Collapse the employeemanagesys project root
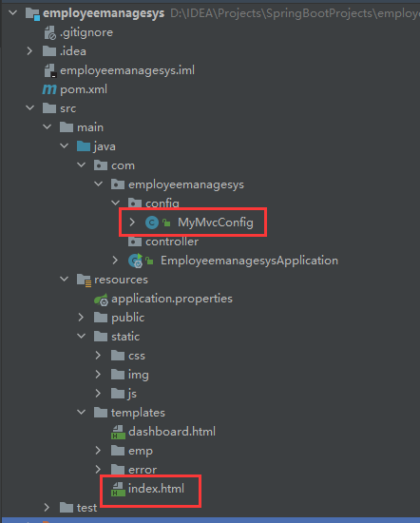Screen dimensions: 420x523 [13, 13]
